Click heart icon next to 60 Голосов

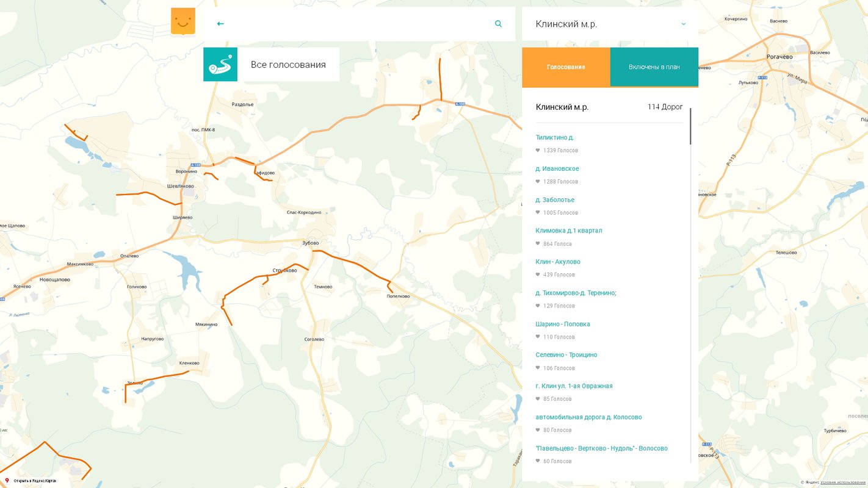[538, 461]
